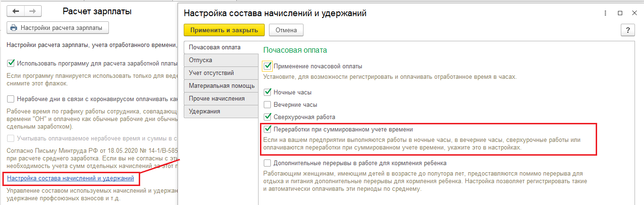Check Нерабочие дни в связи с коронавирусом option

[11, 99]
